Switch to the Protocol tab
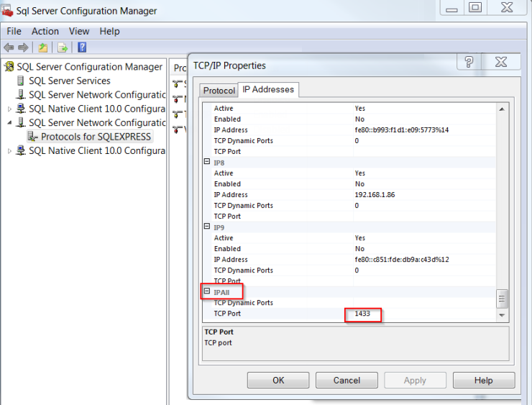The width and height of the screenshot is (532, 405). click(219, 91)
